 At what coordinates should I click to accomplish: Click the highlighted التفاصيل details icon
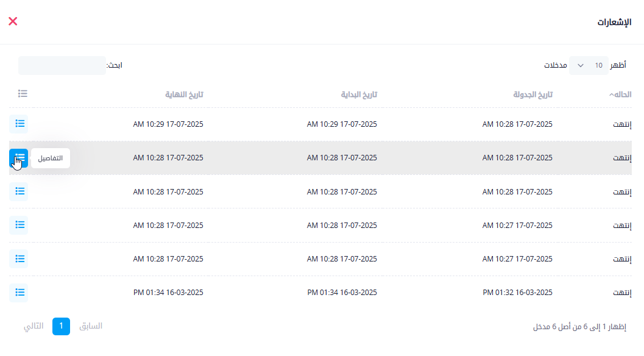point(19,158)
